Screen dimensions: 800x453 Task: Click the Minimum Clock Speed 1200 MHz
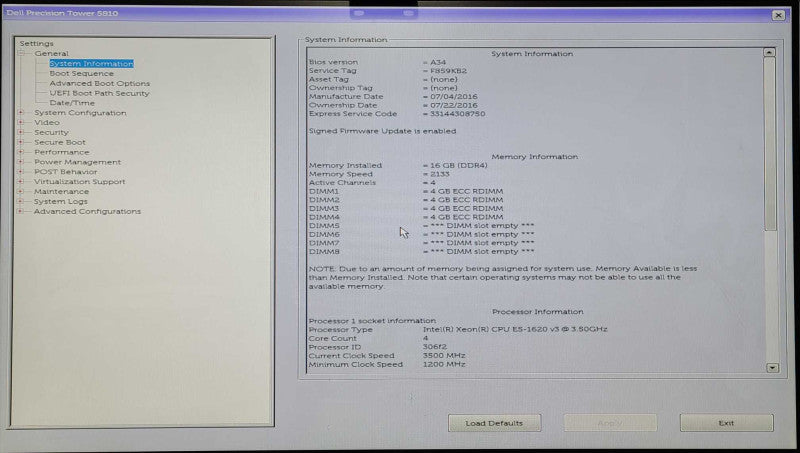444,364
